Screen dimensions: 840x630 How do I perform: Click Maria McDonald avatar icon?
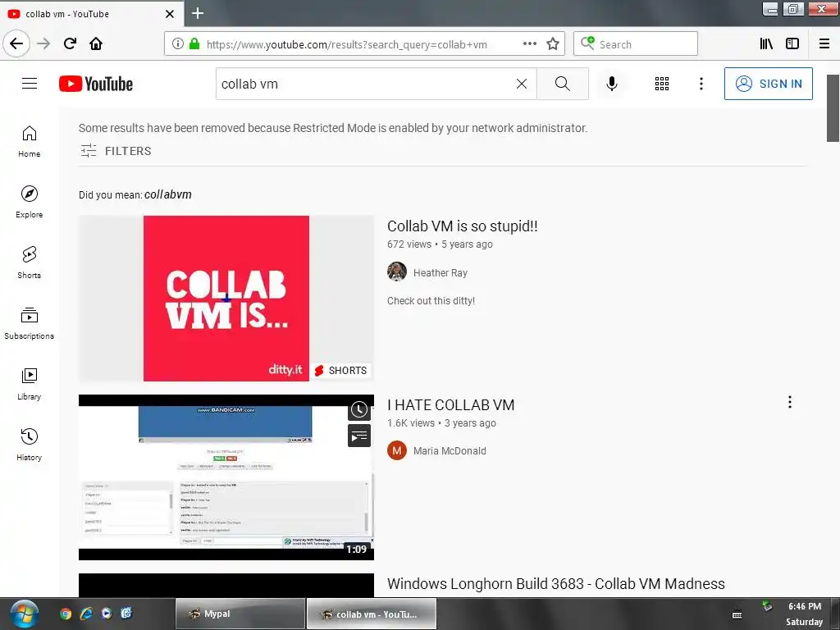397,450
